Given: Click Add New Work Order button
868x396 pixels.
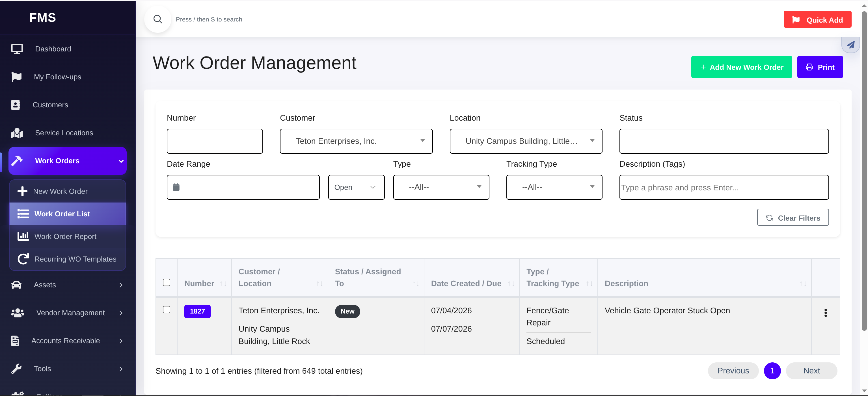Looking at the screenshot, I should pos(741,67).
